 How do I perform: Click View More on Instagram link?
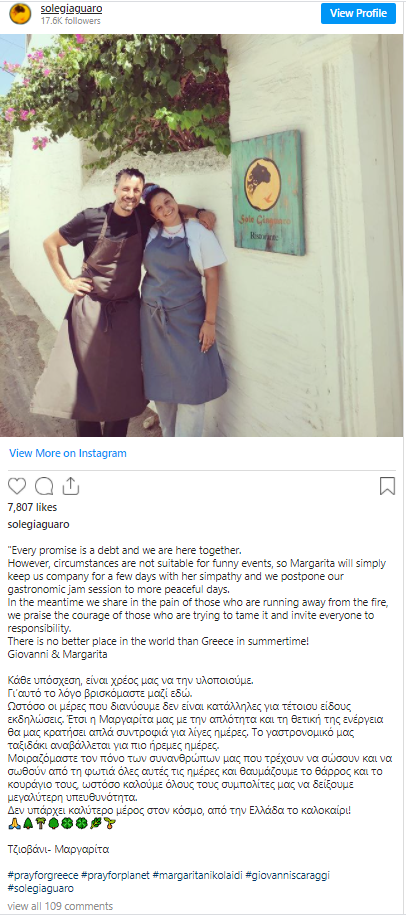[x=68, y=453]
